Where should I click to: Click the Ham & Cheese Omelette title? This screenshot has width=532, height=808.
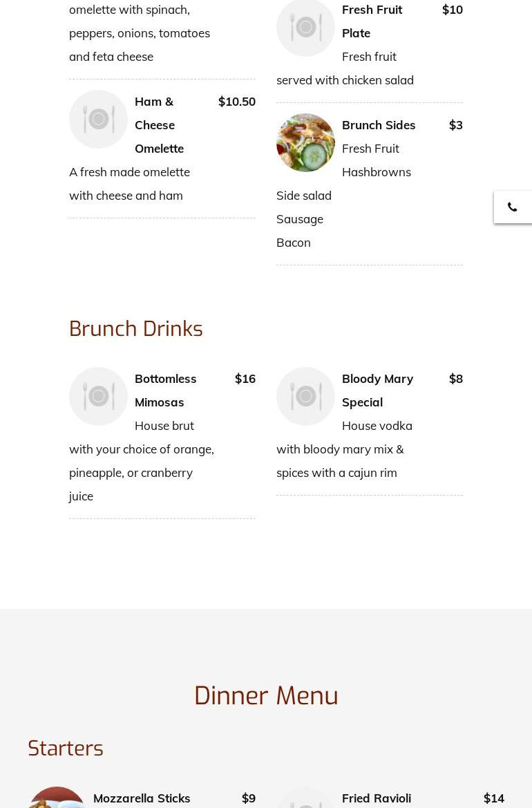159,124
